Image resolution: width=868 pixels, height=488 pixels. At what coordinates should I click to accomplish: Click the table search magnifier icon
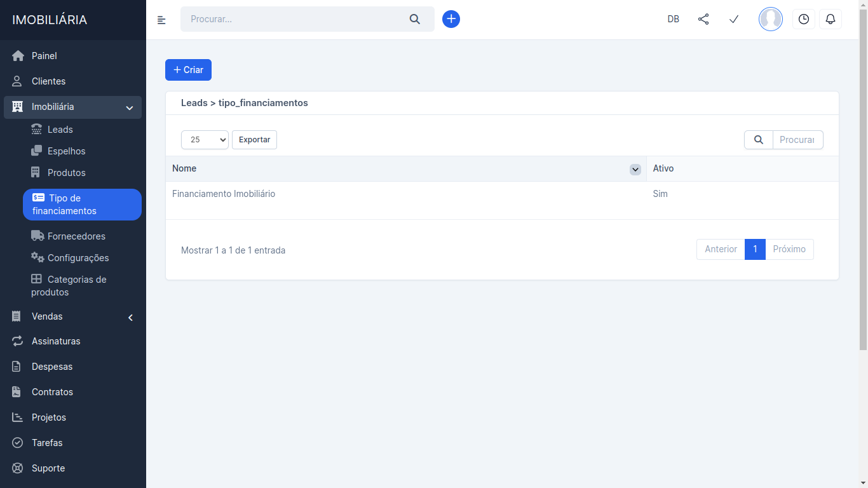[x=759, y=140]
